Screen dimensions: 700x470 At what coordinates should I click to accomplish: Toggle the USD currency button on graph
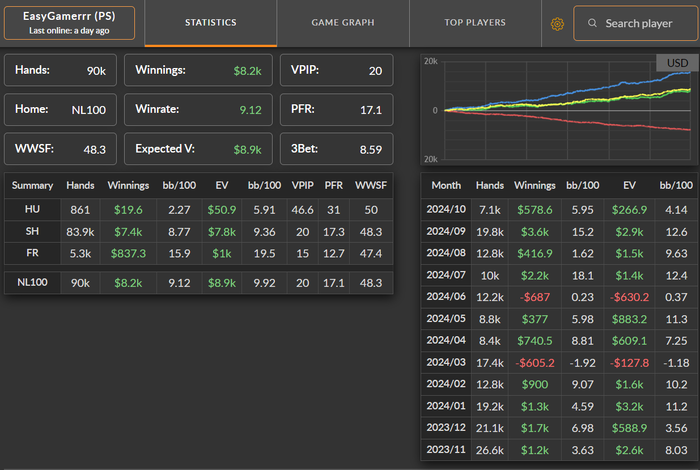[x=677, y=63]
